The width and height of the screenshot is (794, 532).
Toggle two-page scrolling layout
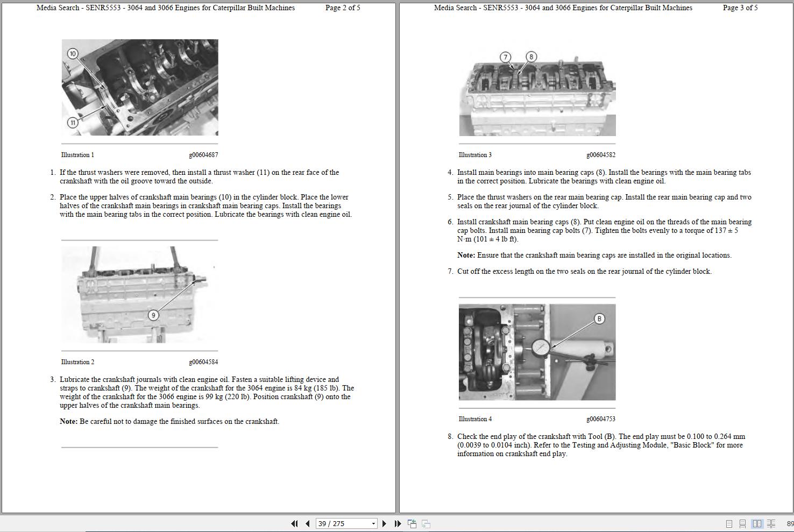point(771,523)
